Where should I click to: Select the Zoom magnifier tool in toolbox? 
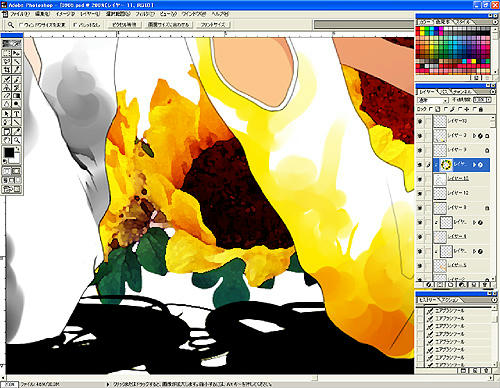(x=17, y=140)
